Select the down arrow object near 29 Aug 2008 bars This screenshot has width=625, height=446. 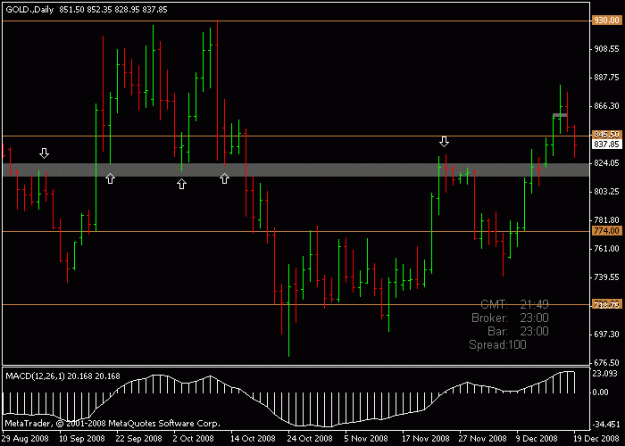[44, 153]
